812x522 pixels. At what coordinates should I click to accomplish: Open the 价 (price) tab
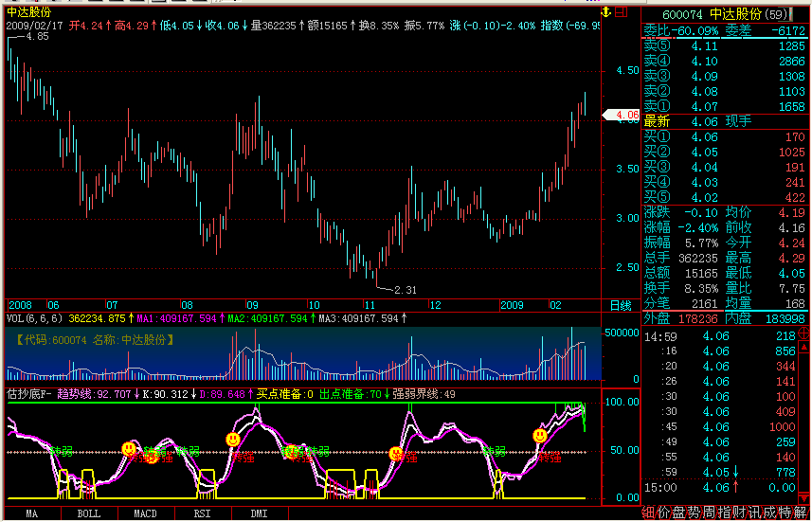[x=663, y=513]
